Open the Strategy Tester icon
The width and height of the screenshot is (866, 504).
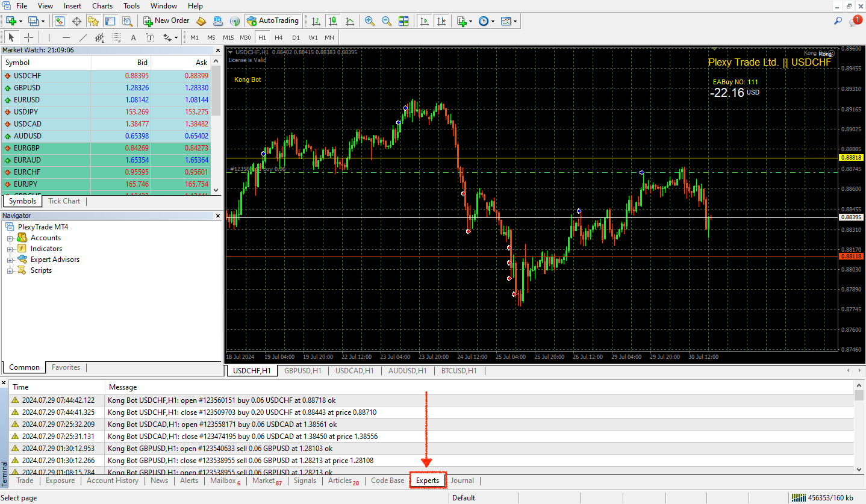(127, 21)
